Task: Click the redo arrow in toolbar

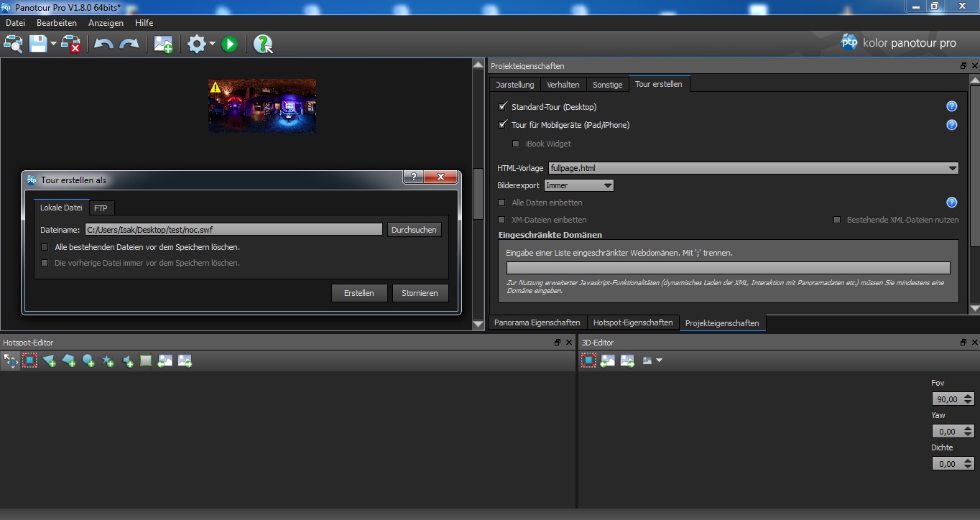Action: point(129,45)
